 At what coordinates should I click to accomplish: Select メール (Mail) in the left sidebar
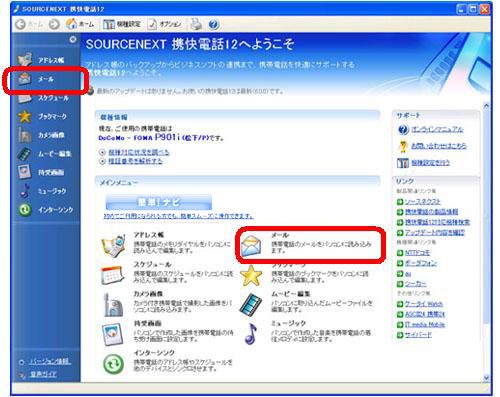coord(37,79)
